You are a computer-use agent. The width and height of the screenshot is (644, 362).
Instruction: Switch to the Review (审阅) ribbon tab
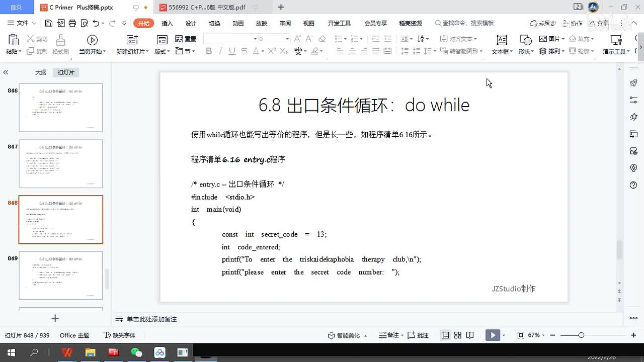[285, 23]
